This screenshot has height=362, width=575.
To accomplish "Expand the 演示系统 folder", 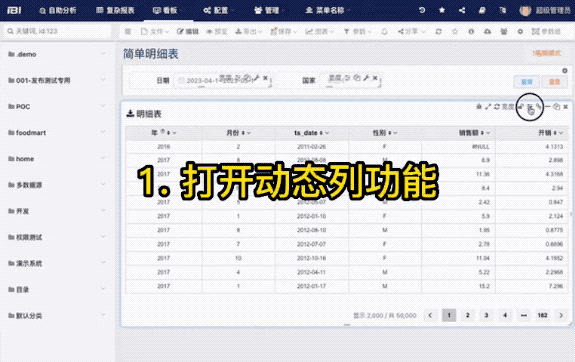I will [x=57, y=263].
